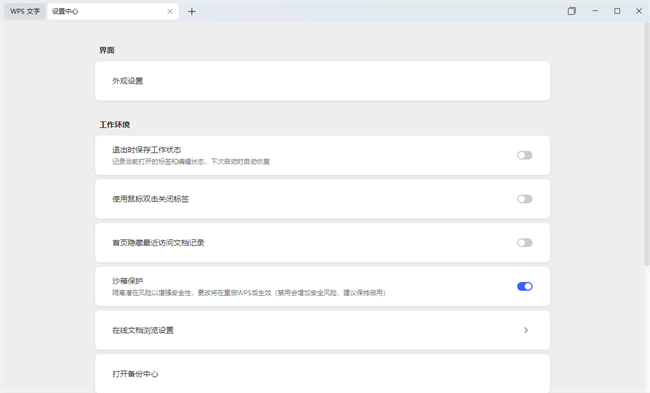Click the 退出时保存工作状态 title text
This screenshot has width=650, height=393.
(x=146, y=150)
